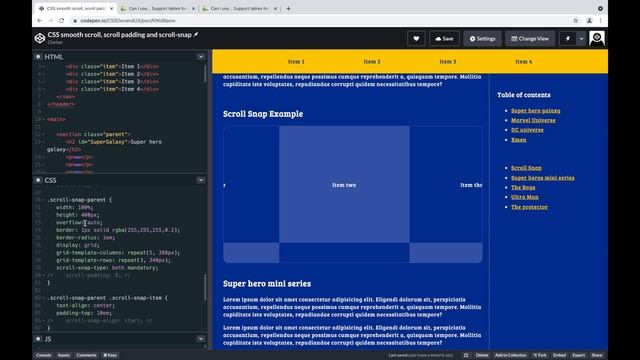Go forward in browser history
640x360 pixels.
coord(51,20)
